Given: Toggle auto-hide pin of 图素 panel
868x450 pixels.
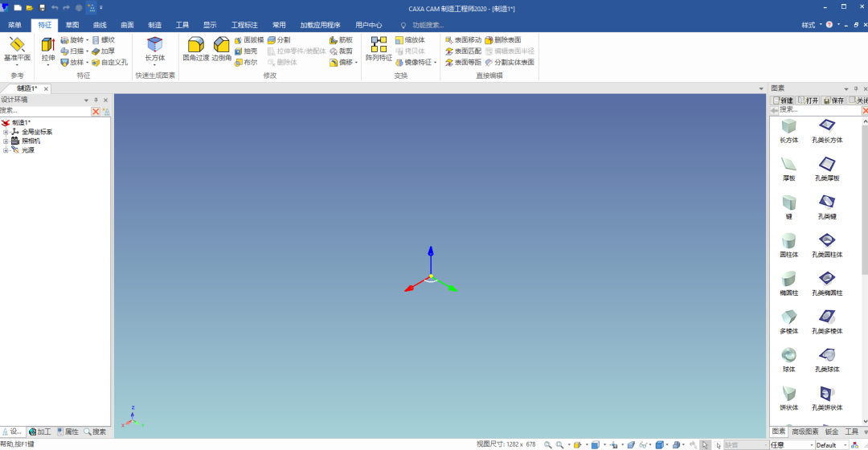Looking at the screenshot, I should pyautogui.click(x=855, y=88).
